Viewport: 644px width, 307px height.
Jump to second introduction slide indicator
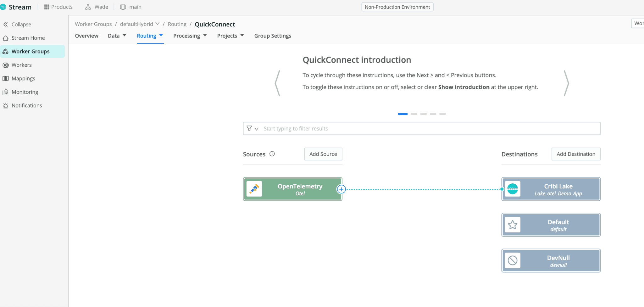click(414, 114)
